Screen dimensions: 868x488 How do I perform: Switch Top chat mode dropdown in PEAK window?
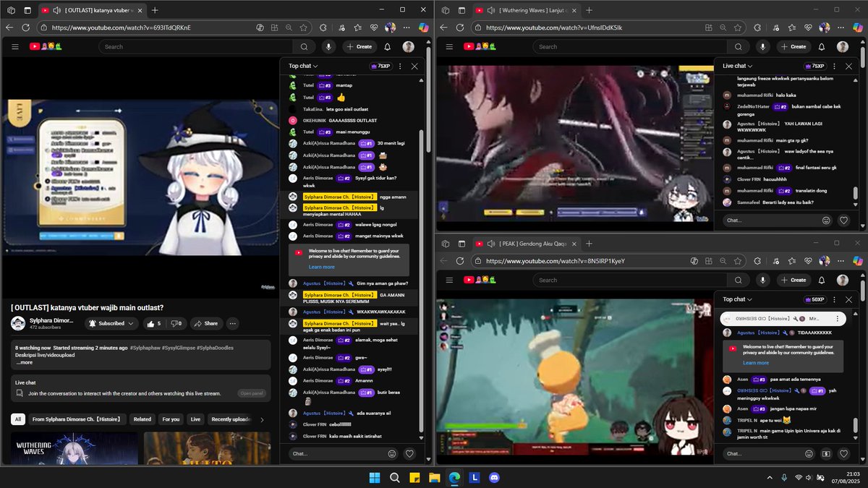738,299
